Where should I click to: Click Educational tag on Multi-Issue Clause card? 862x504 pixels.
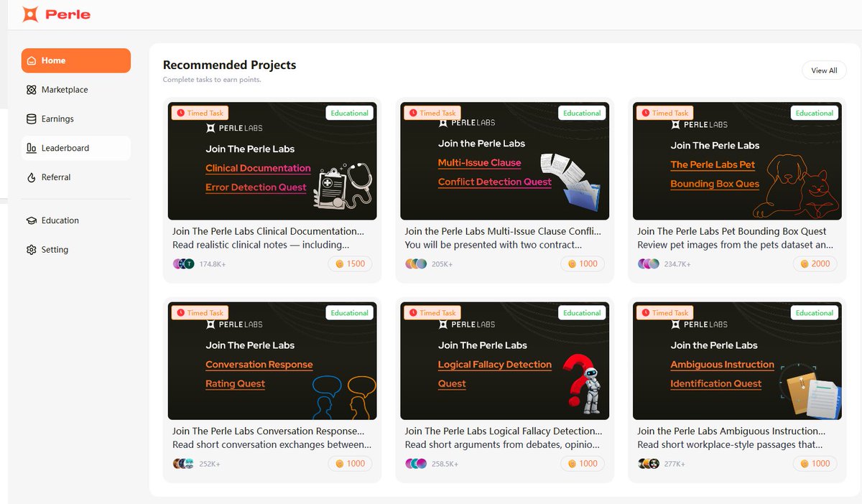[x=582, y=113]
